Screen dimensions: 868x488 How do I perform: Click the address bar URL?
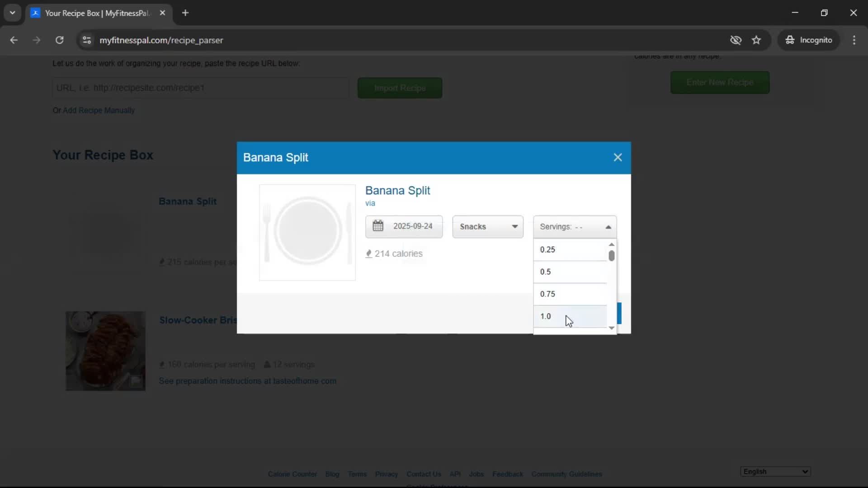(161, 40)
